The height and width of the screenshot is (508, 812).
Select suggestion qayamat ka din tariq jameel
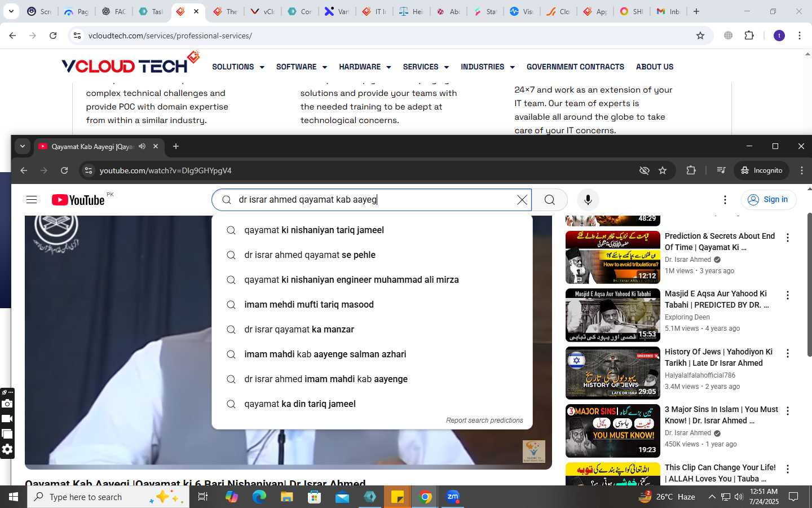(372, 404)
